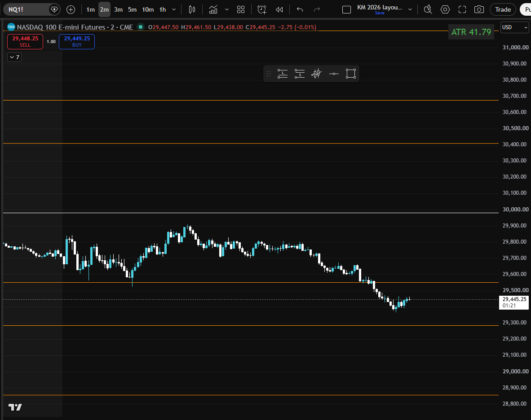Click the diamond badge in the symbol box

(54, 9)
